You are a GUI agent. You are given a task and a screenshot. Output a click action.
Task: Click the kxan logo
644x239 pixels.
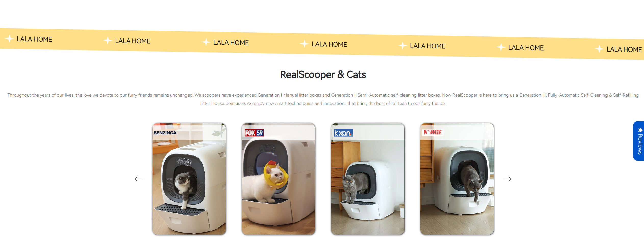[x=344, y=133]
